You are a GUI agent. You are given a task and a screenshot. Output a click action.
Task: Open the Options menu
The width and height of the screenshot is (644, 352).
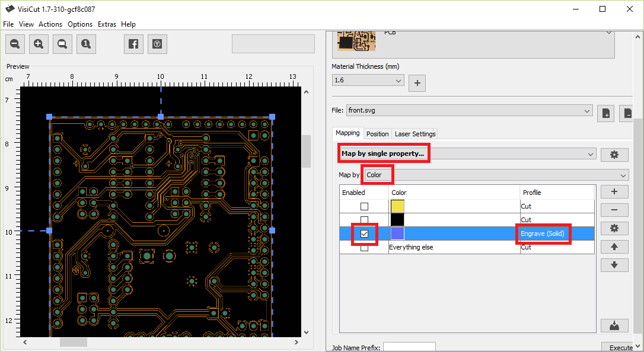(x=80, y=24)
